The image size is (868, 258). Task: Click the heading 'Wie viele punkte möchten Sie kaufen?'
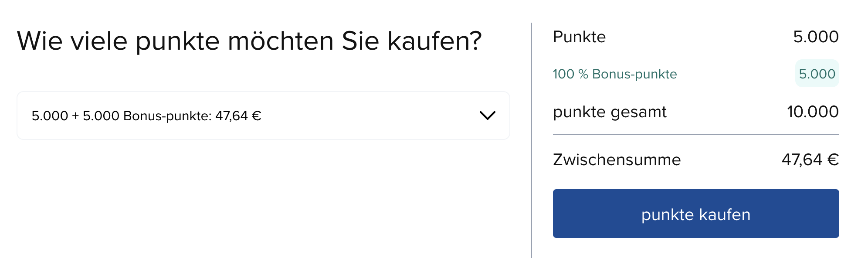click(x=249, y=41)
